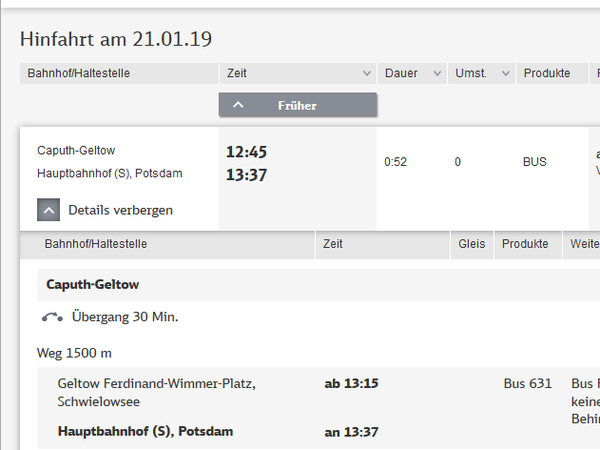Image resolution: width=600 pixels, height=450 pixels.
Task: Click the Weg 1500 m walking distance
Action: [74, 353]
